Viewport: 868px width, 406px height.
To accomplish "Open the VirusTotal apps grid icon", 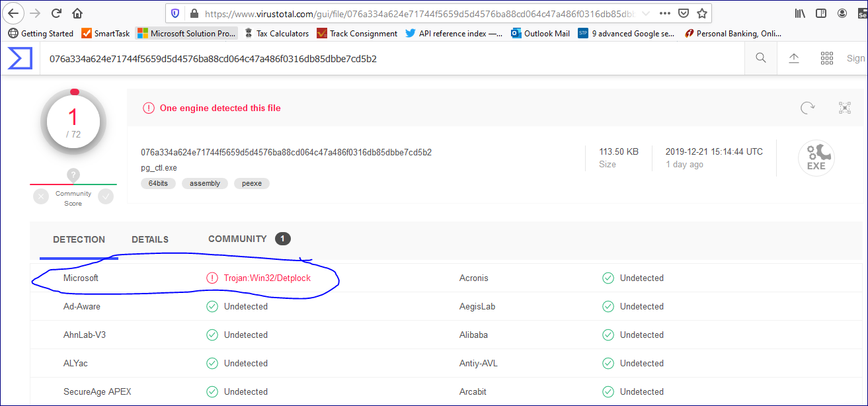I will pos(826,58).
